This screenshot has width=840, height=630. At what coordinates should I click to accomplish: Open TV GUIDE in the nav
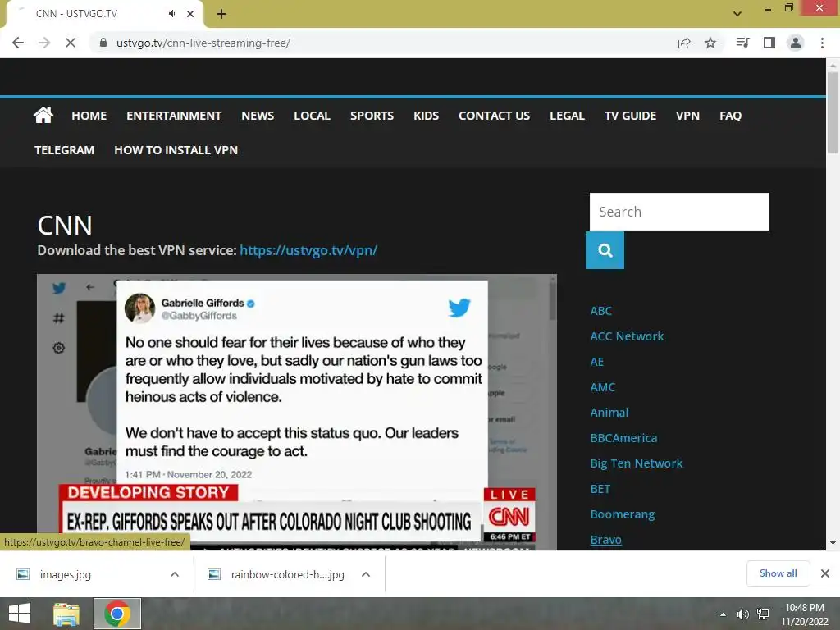pos(630,116)
